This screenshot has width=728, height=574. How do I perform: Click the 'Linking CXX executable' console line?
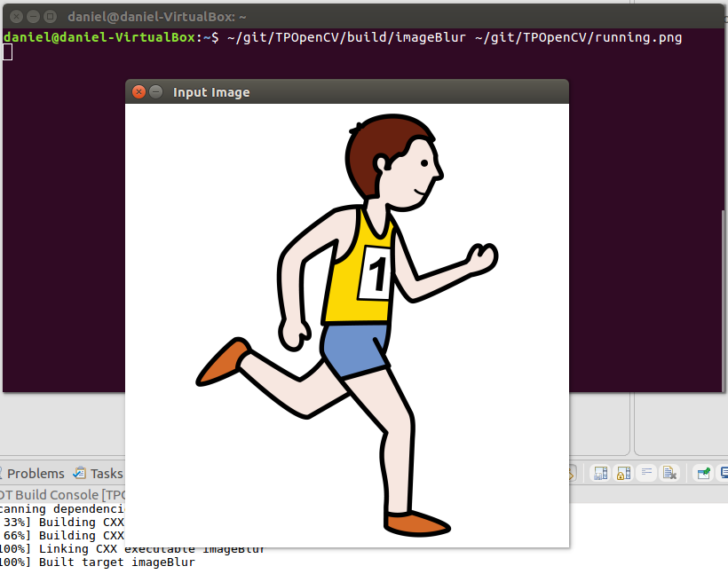click(132, 549)
